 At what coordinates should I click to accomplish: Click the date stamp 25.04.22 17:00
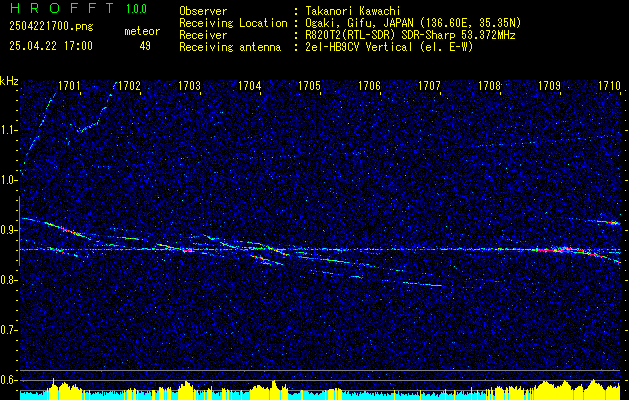pyautogui.click(x=51, y=45)
